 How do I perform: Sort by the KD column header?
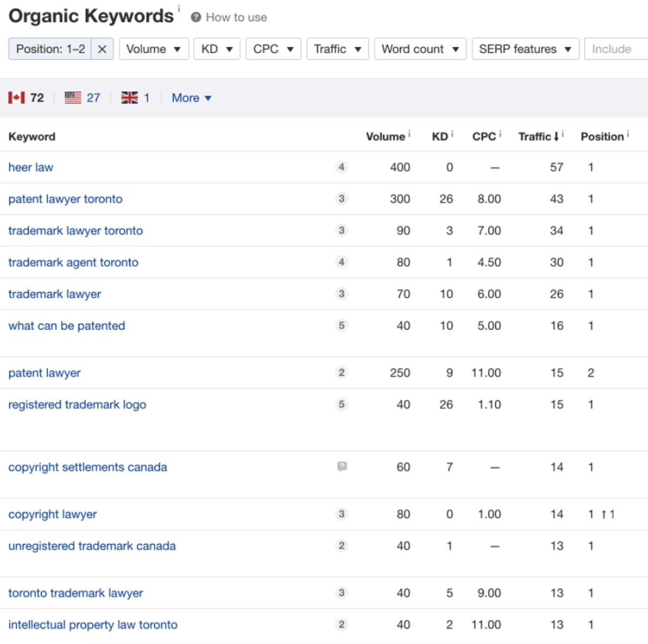click(x=440, y=137)
